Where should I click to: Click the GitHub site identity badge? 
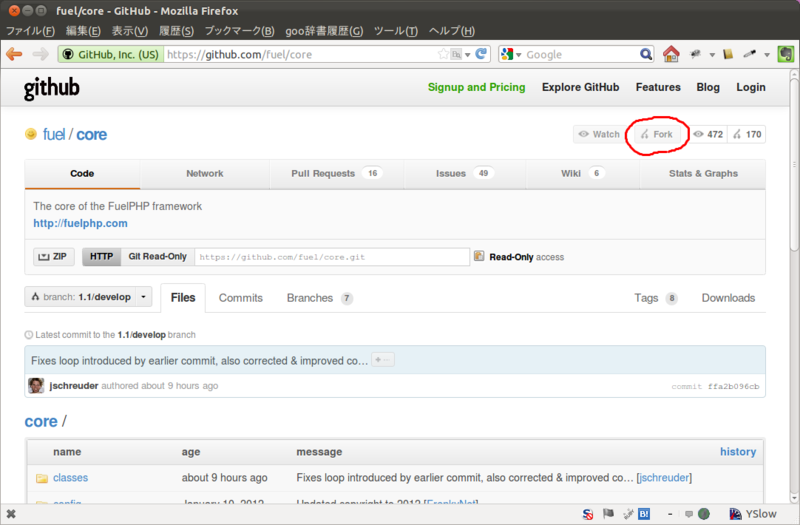(111, 54)
